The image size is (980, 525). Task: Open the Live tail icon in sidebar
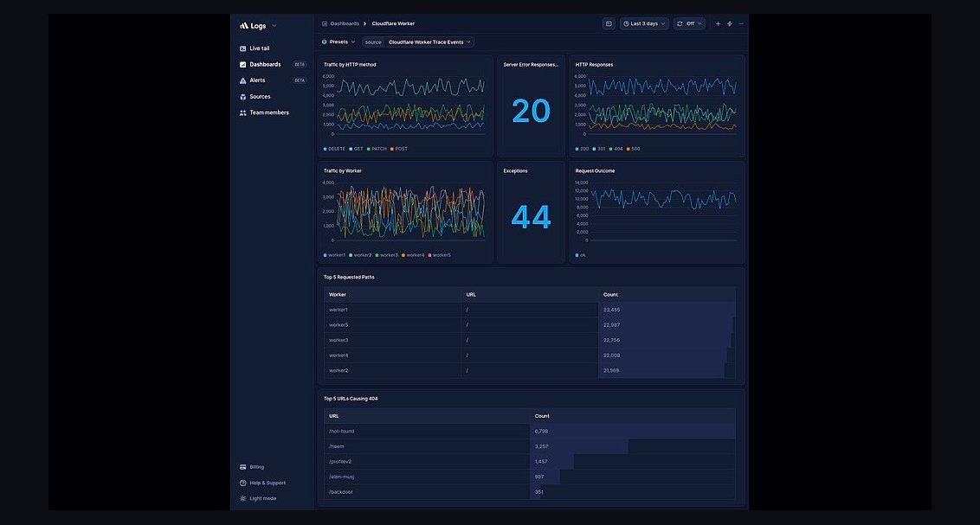coord(243,48)
